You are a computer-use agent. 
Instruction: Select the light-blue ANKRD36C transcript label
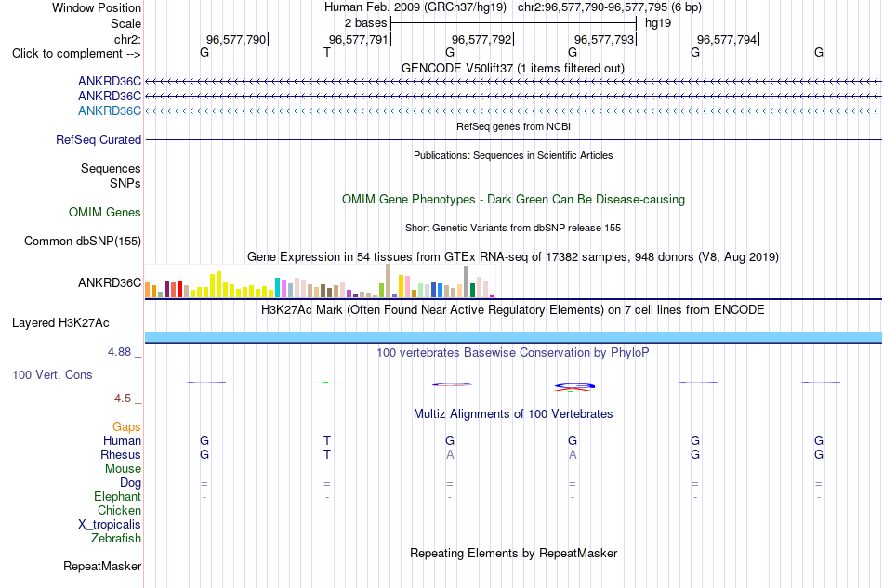click(x=110, y=111)
